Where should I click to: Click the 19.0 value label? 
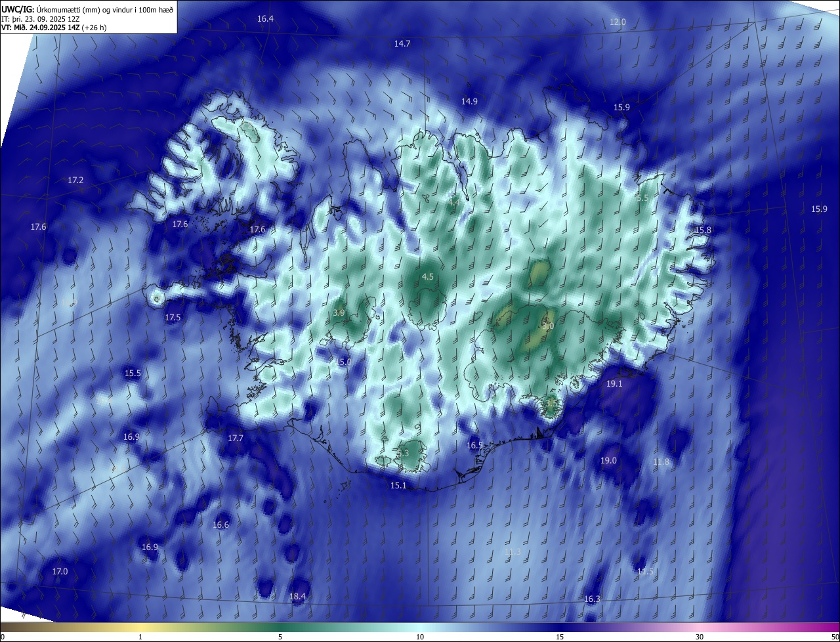tap(609, 461)
